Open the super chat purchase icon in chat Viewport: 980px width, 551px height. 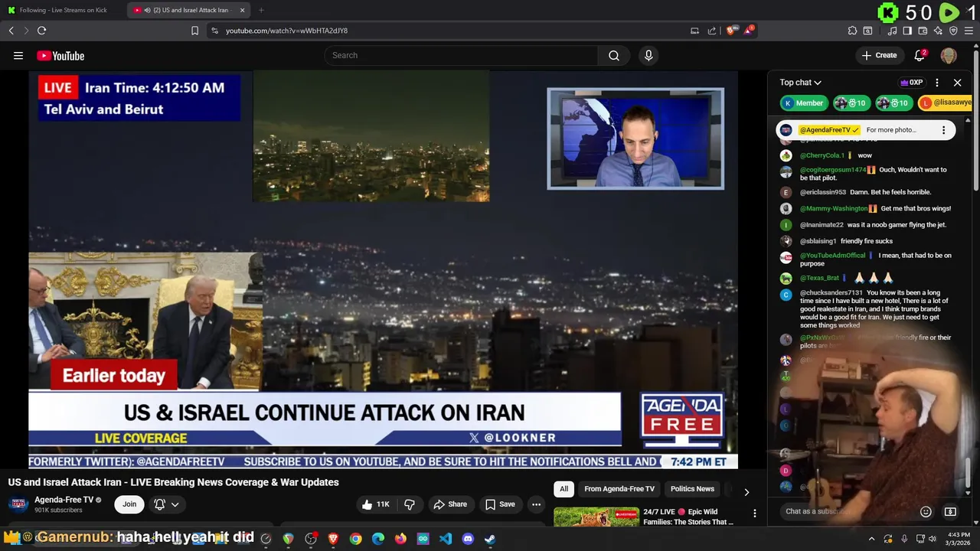[x=950, y=511]
